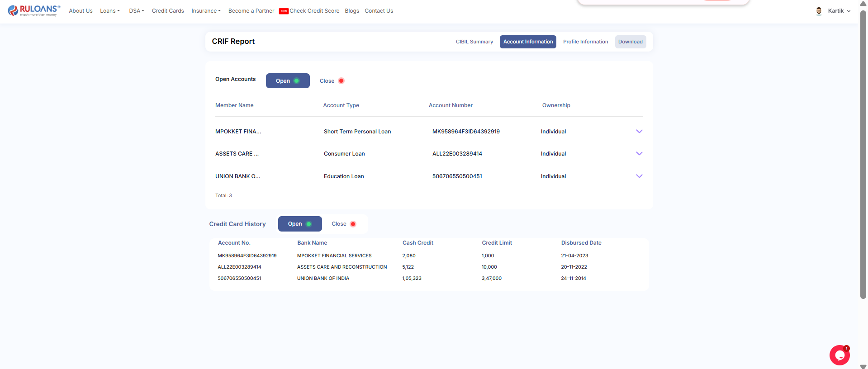The image size is (868, 369).
Task: Open the DSA dropdown menu
Action: pos(136,11)
